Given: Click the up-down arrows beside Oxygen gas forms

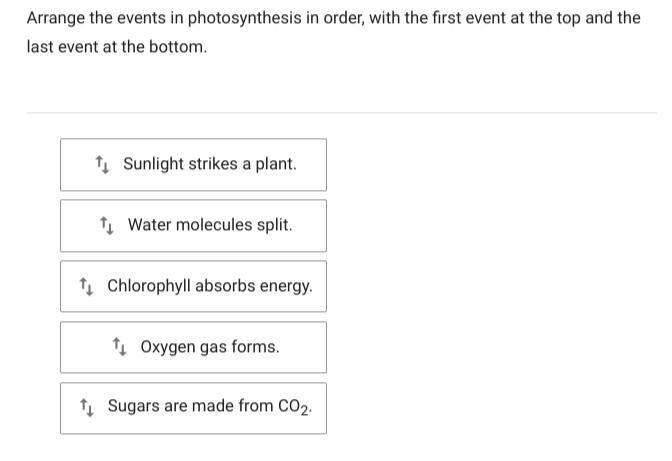Looking at the screenshot, I should (x=119, y=347).
